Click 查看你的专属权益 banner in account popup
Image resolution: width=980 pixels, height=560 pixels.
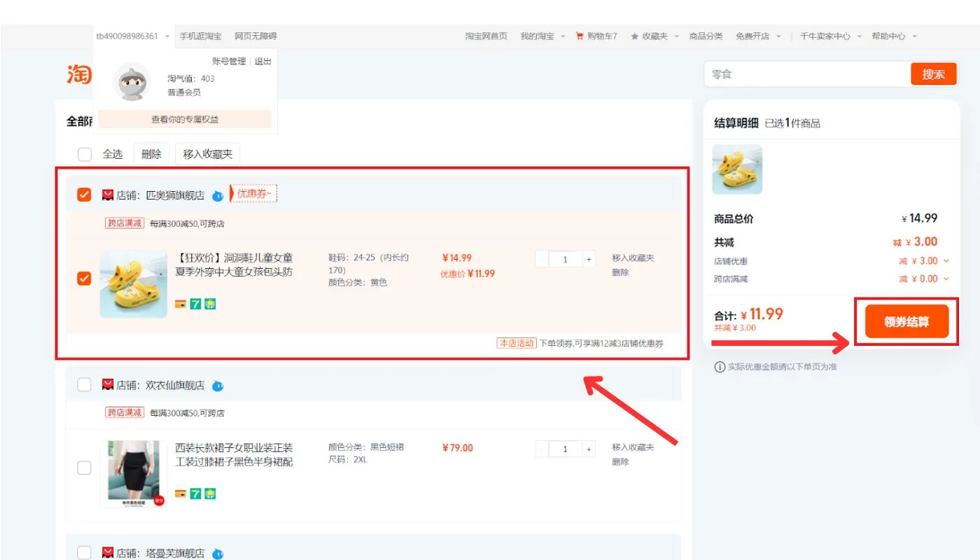[x=185, y=120]
